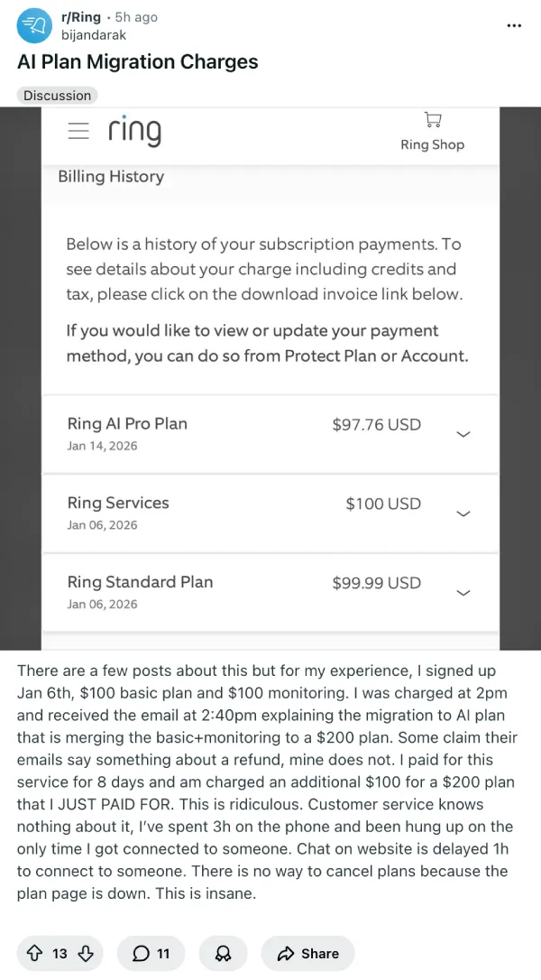Upvote the post
The height and width of the screenshot is (980, 541).
34,953
